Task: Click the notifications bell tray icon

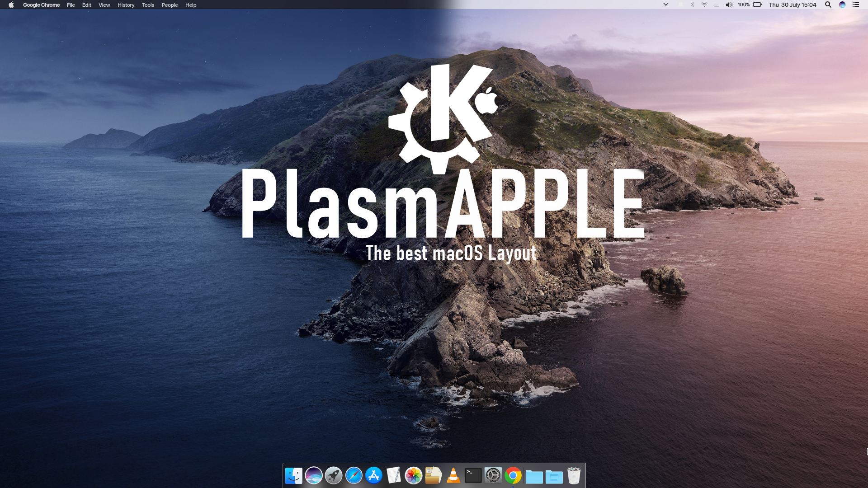Action: point(681,5)
